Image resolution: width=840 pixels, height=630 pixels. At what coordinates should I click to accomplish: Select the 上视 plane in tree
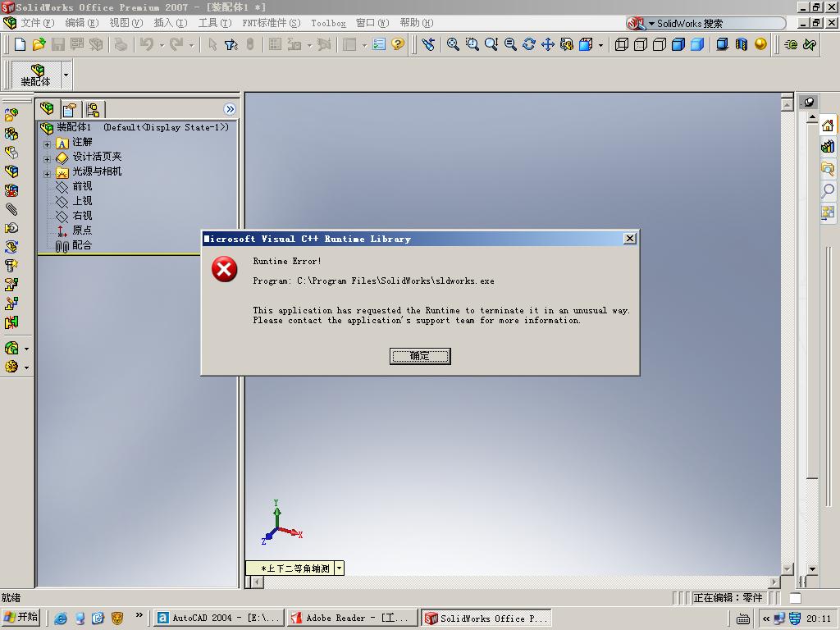tap(82, 201)
